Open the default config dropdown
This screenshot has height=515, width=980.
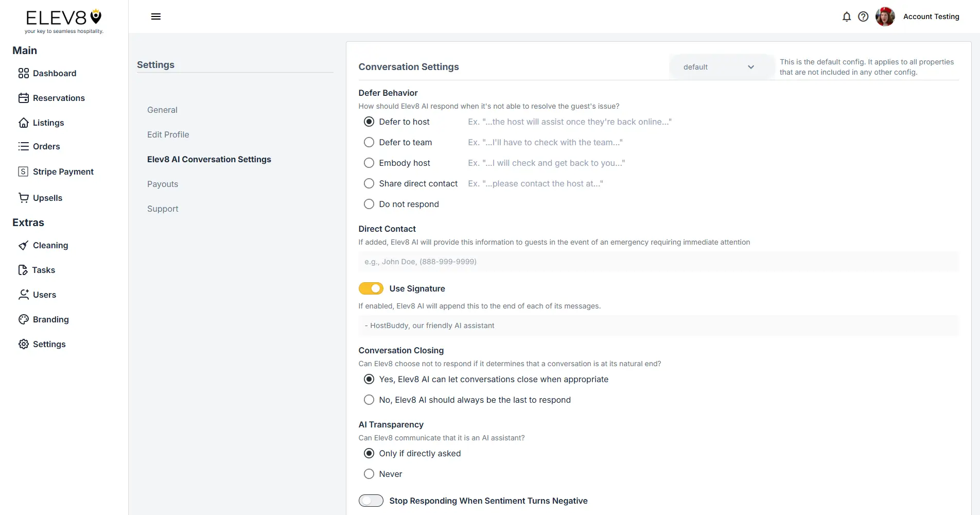pos(721,66)
